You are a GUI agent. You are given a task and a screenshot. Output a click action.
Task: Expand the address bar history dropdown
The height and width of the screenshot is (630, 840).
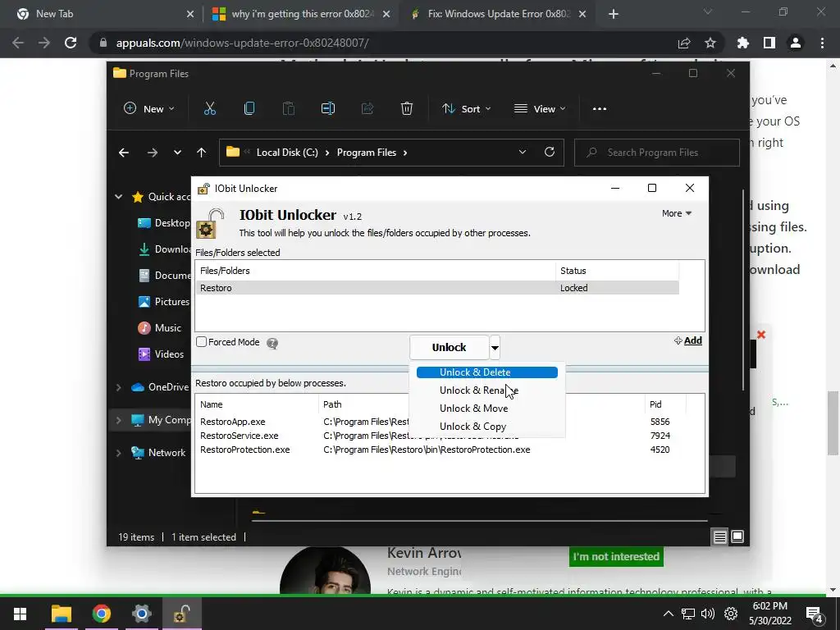[523, 152]
